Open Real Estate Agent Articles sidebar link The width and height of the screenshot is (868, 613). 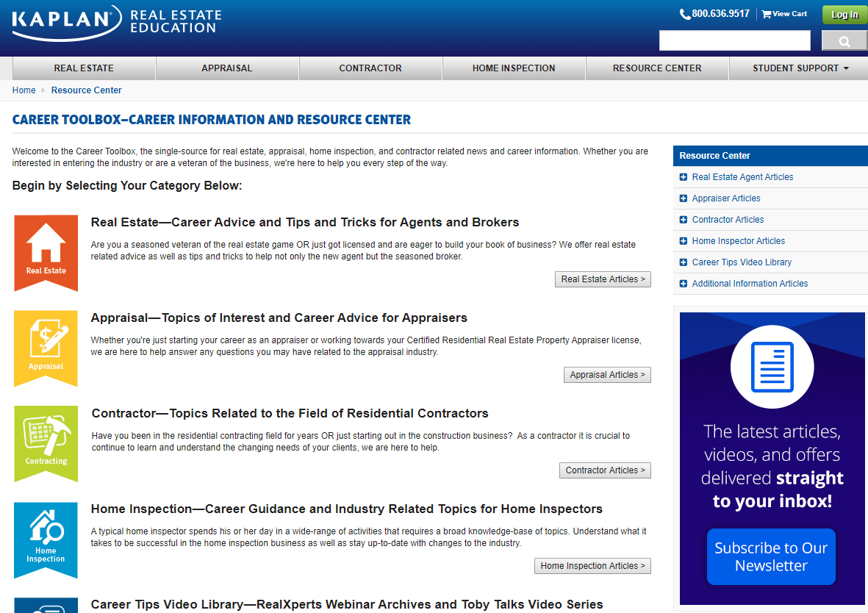point(742,177)
